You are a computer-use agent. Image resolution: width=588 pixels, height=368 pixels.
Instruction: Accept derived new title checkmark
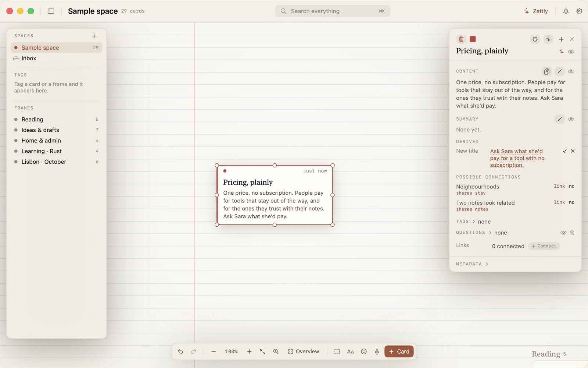click(564, 151)
